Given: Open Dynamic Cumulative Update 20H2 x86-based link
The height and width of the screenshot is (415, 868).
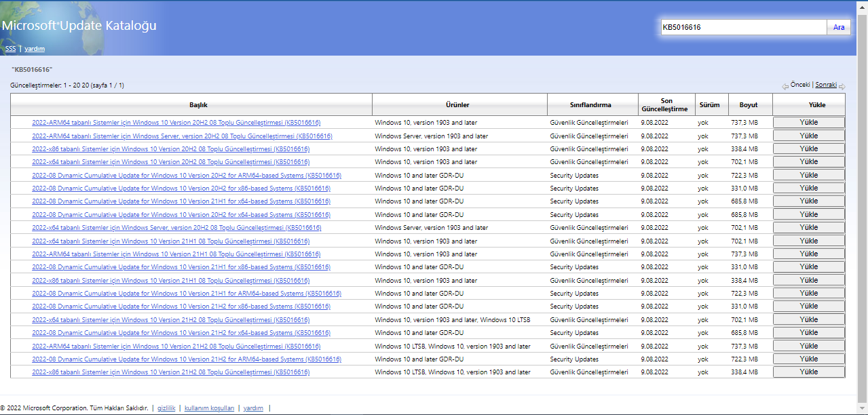Looking at the screenshot, I should click(x=181, y=189).
